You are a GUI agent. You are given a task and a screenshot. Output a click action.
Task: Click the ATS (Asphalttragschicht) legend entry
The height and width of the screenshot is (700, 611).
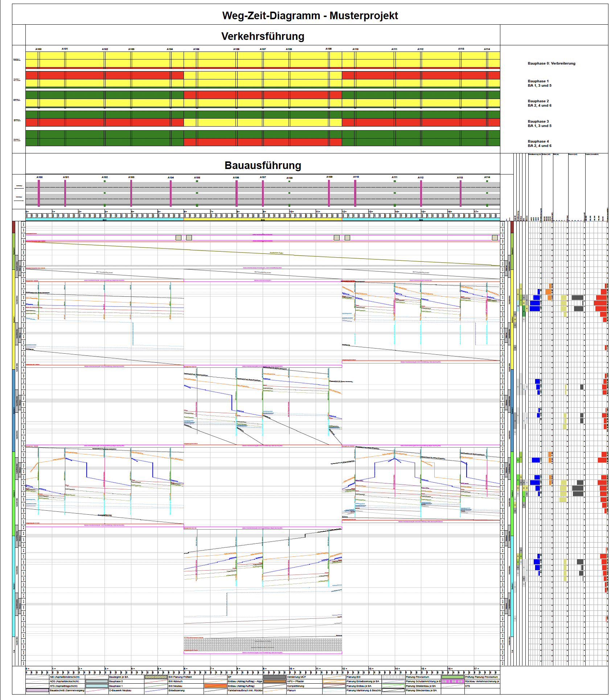[x=64, y=686]
